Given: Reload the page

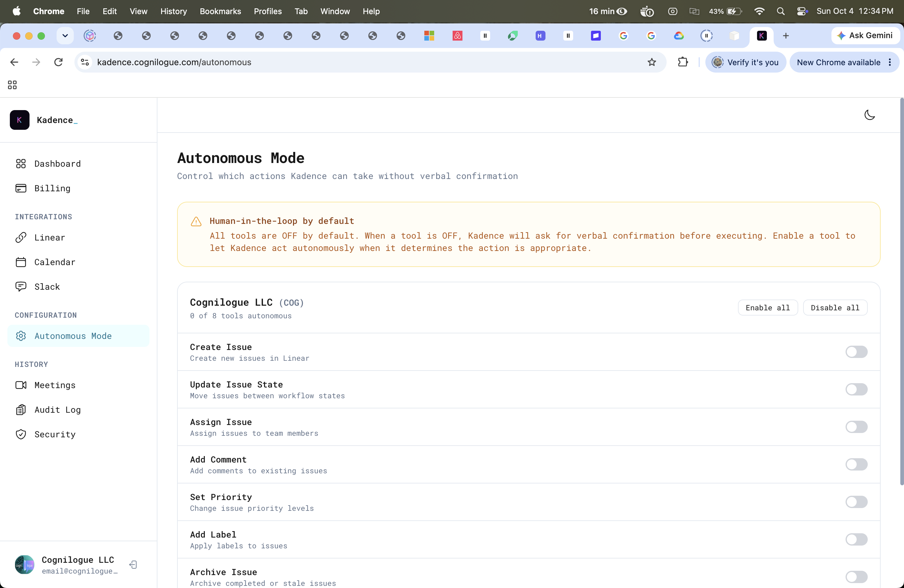Looking at the screenshot, I should pos(58,62).
